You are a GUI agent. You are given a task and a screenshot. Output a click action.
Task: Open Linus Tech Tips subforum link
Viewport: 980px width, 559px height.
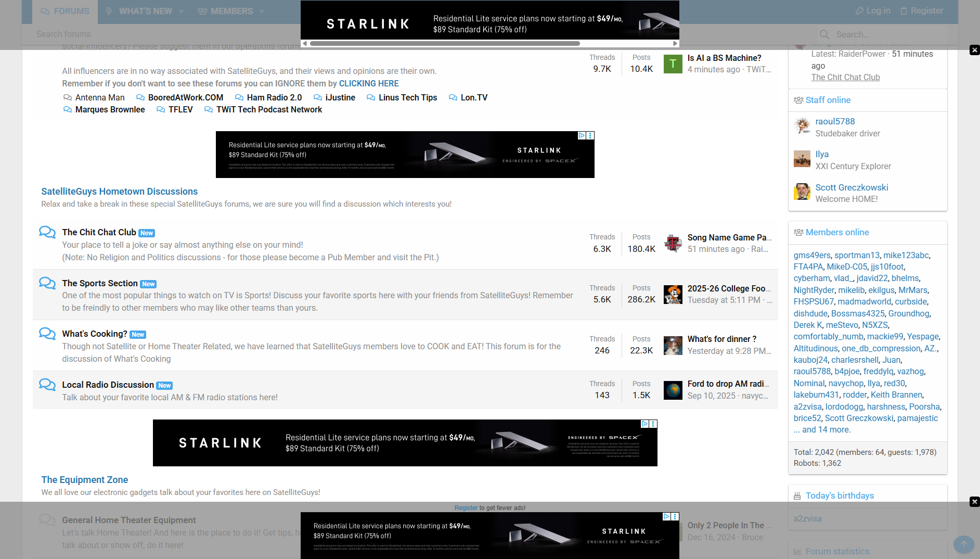[408, 97]
